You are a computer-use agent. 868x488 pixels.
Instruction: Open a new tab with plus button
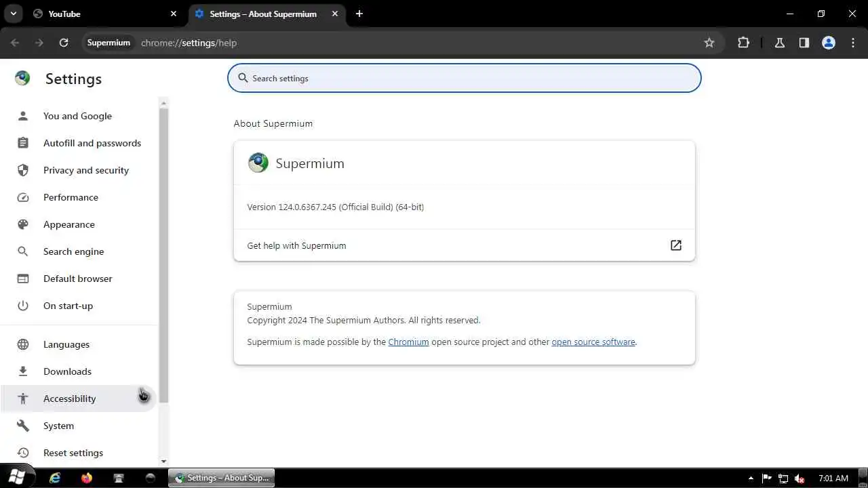coord(359,14)
